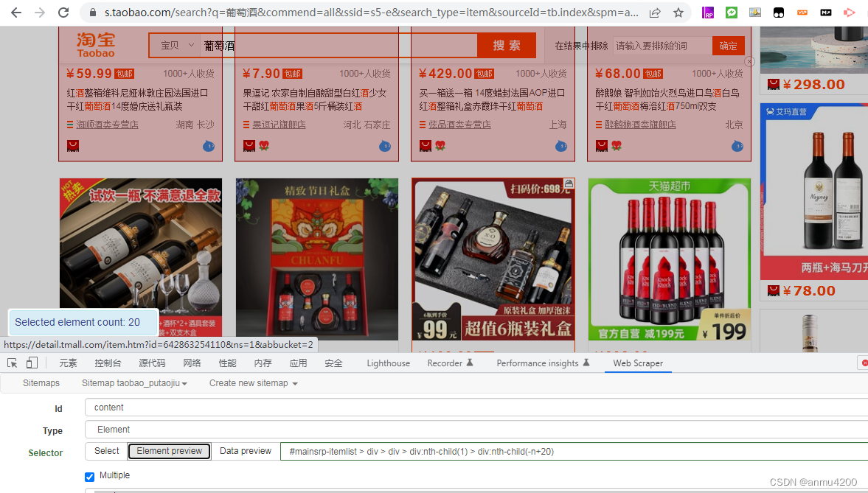Image resolution: width=868 pixels, height=493 pixels.
Task: Click the Element preview button
Action: [169, 451]
